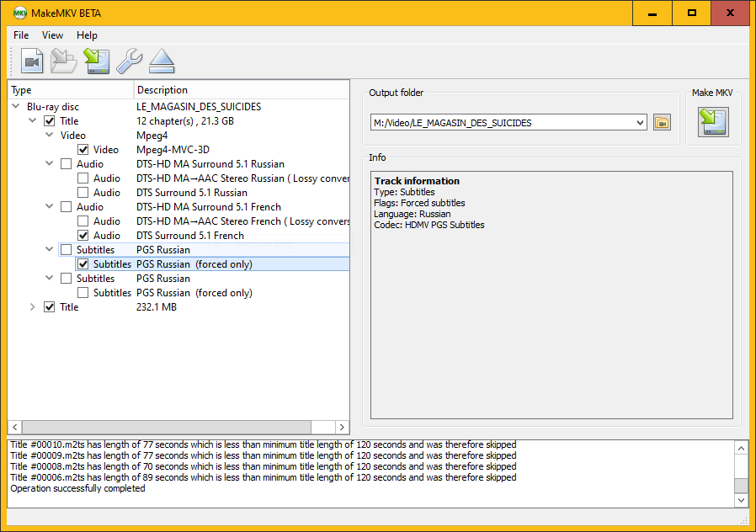Click the Make MKV button icon
Screen dimensions: 756x532
point(713,122)
